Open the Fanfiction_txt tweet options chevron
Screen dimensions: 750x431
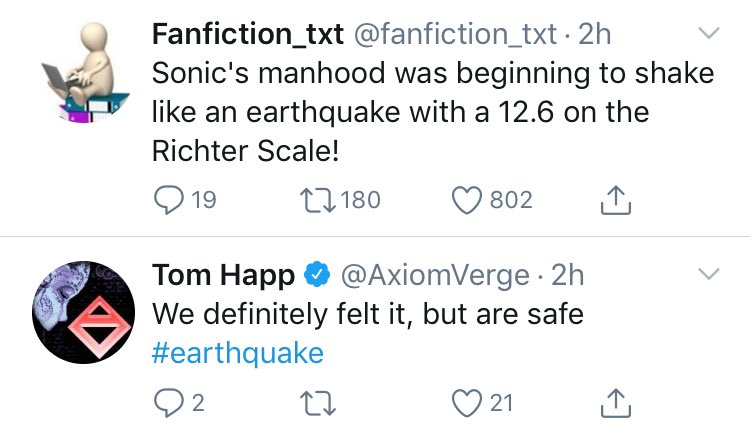click(708, 35)
